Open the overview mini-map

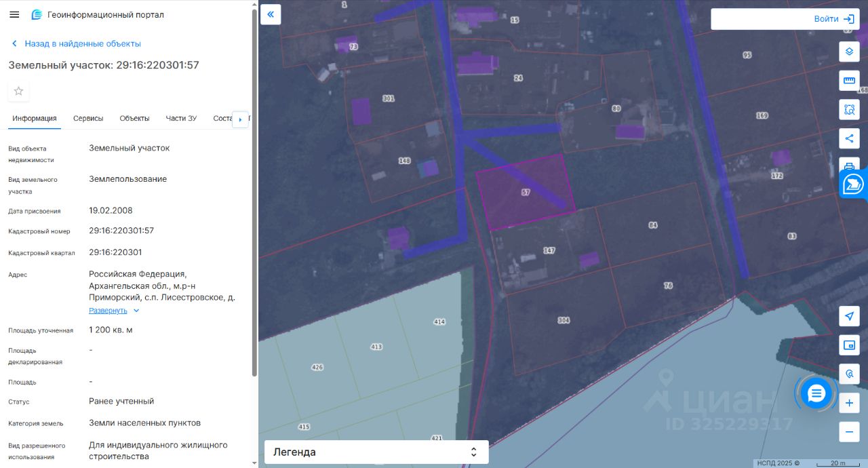(x=849, y=345)
